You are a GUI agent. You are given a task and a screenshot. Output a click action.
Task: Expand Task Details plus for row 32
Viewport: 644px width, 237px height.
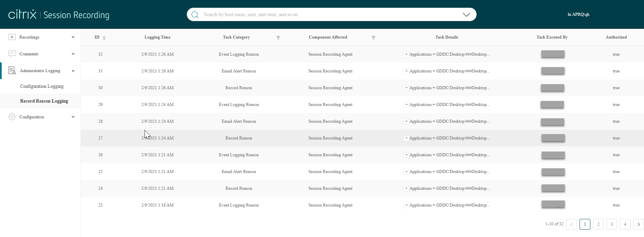click(406, 54)
